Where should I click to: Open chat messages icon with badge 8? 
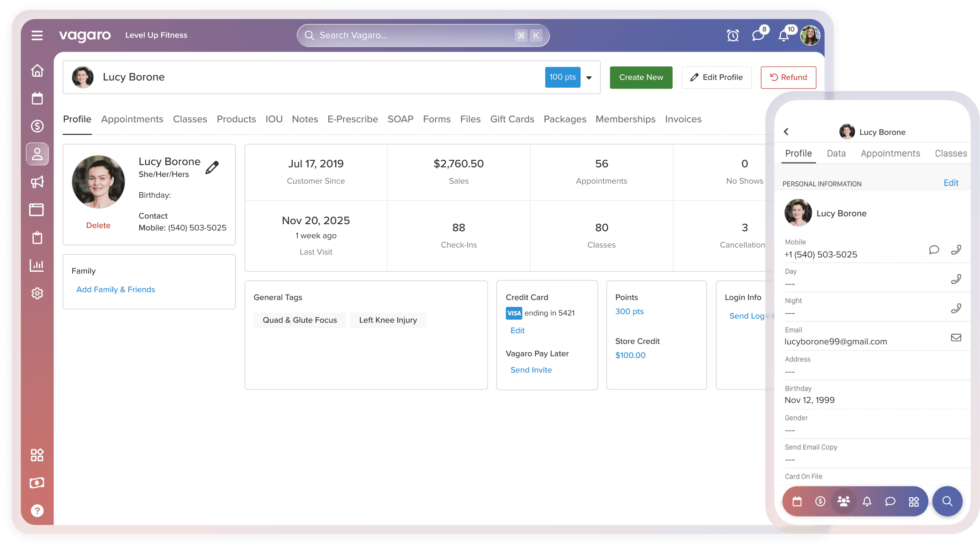click(x=758, y=35)
